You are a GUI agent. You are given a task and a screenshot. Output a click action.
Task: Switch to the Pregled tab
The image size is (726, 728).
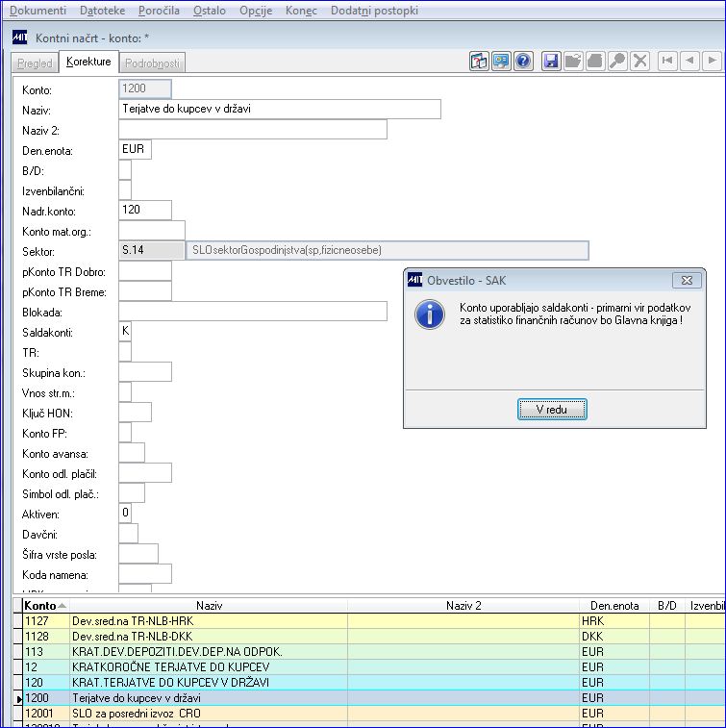pyautogui.click(x=35, y=63)
